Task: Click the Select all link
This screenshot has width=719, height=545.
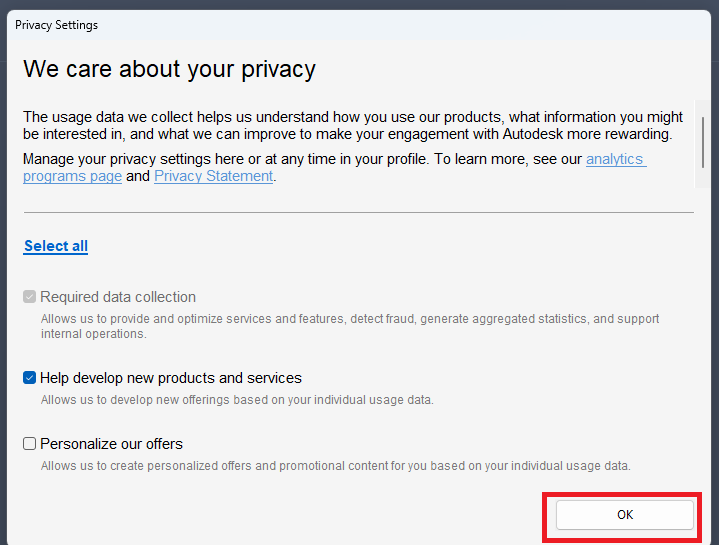Action: click(x=56, y=246)
